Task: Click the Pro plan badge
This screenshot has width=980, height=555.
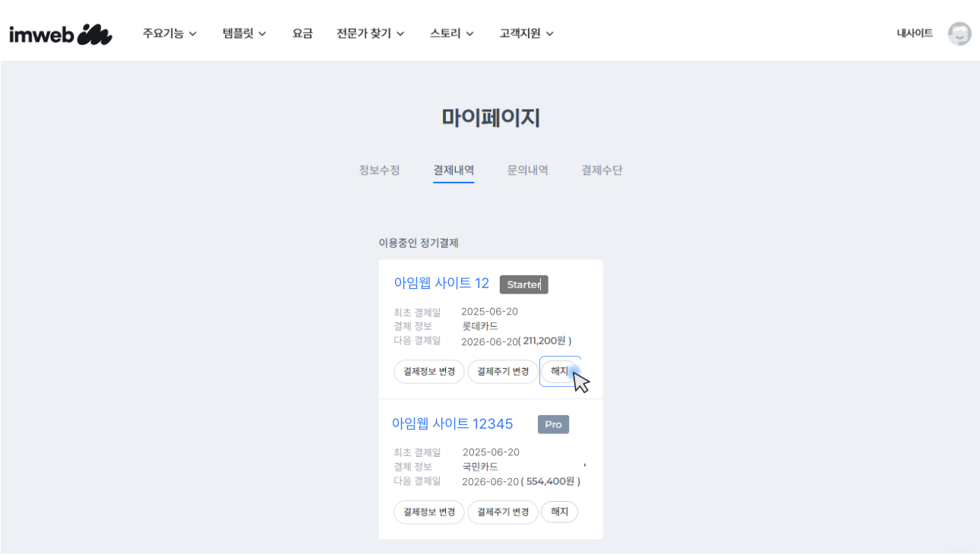Action: coord(553,424)
